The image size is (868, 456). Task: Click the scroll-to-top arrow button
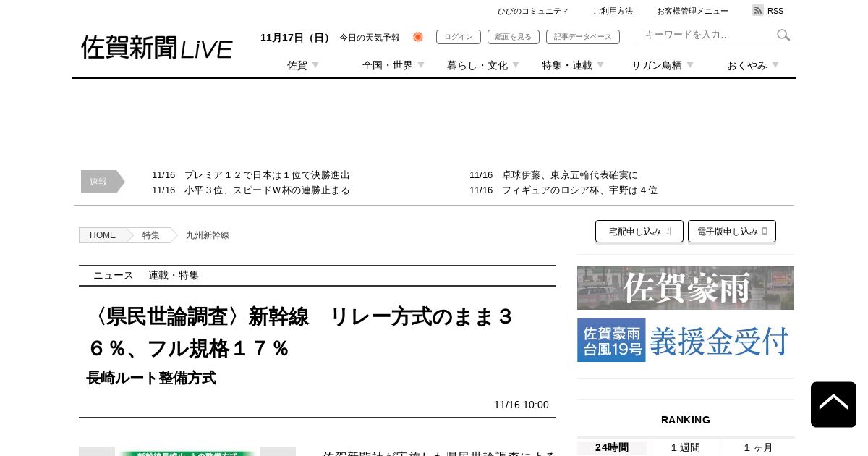click(x=833, y=405)
